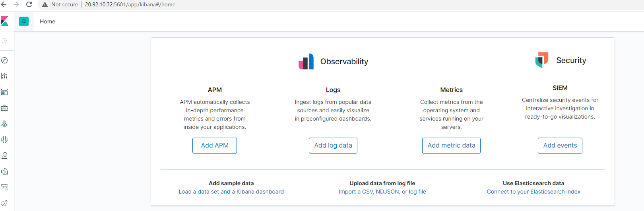The width and height of the screenshot is (644, 211).
Task: Open the Uptime app in the sidebar
Action: click(x=5, y=203)
